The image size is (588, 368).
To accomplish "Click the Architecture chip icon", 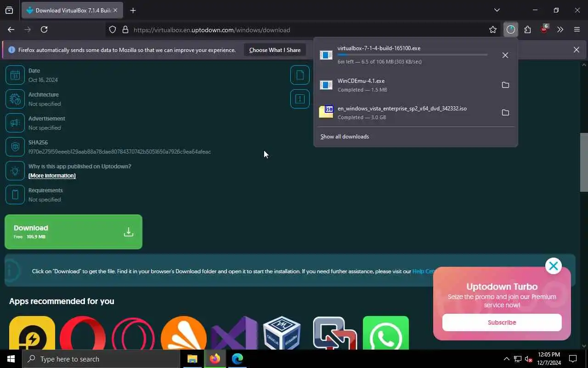I will pyautogui.click(x=15, y=99).
